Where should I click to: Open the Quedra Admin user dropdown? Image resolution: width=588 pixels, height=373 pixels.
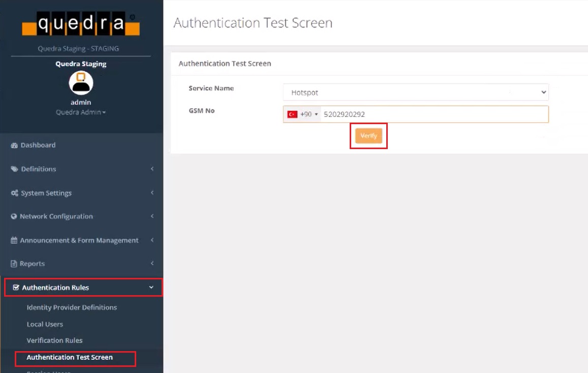pyautogui.click(x=81, y=112)
